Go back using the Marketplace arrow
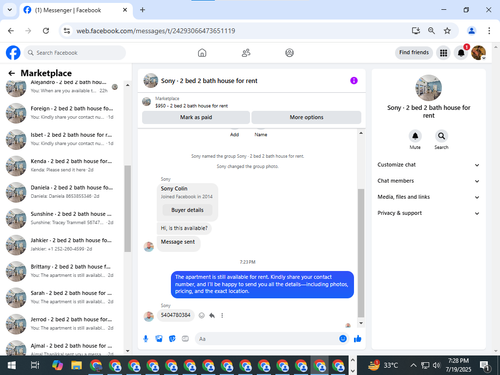Screen dimensions: 500x375 pyautogui.click(x=12, y=73)
